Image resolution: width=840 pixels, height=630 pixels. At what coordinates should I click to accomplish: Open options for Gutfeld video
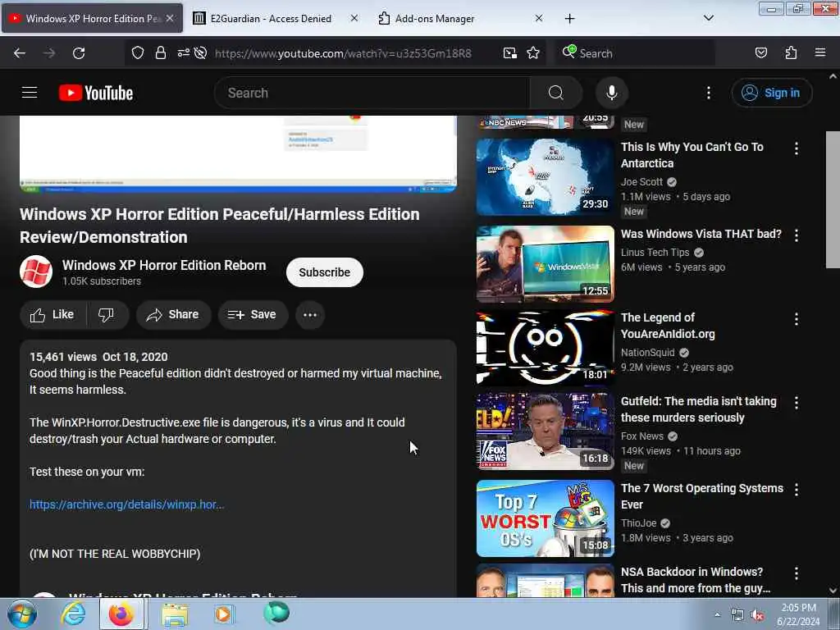[796, 402]
